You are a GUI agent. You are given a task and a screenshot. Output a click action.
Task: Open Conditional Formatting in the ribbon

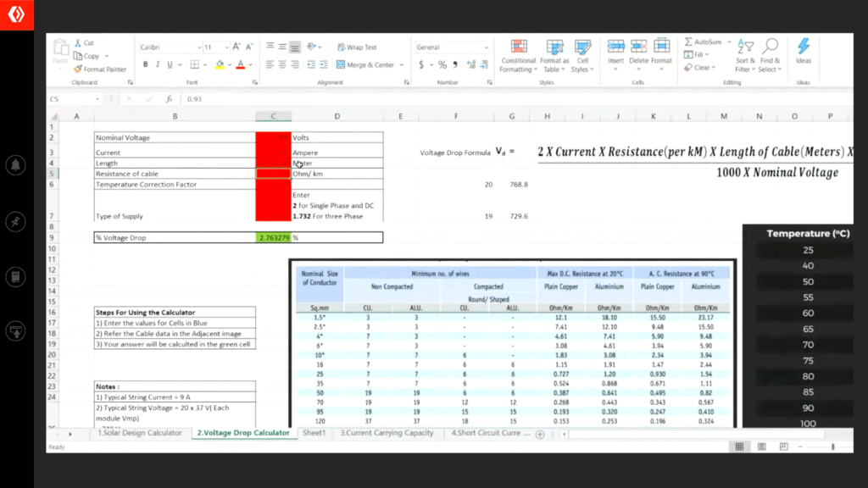click(x=518, y=56)
